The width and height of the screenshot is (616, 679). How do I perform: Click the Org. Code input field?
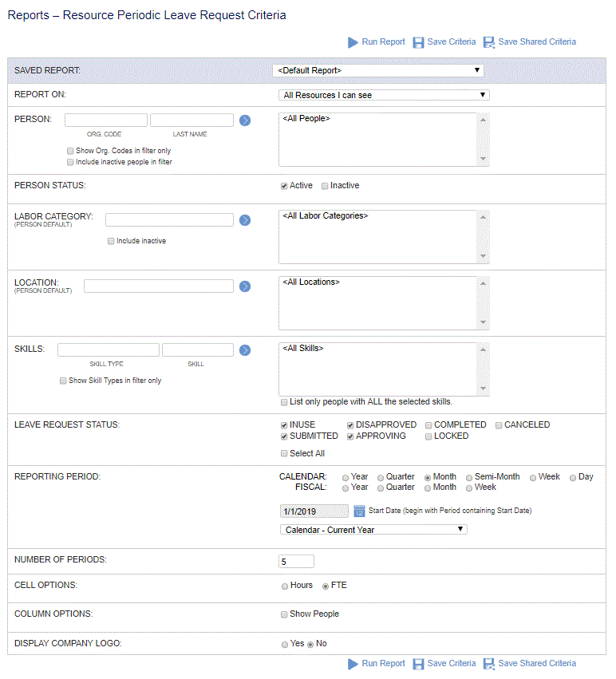(x=106, y=120)
